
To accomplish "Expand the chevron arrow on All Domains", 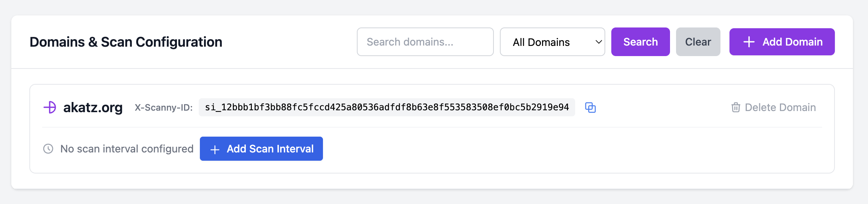I will tap(598, 42).
